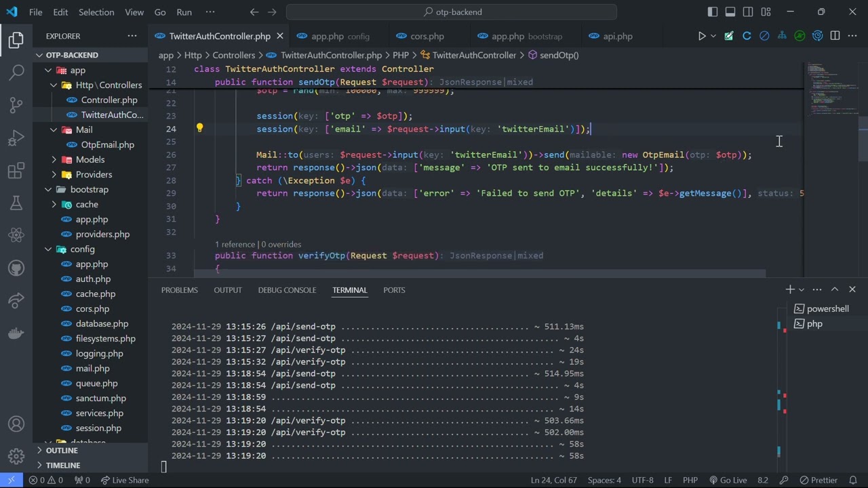
Task: Click the command center search box otp-backend
Action: pyautogui.click(x=452, y=12)
